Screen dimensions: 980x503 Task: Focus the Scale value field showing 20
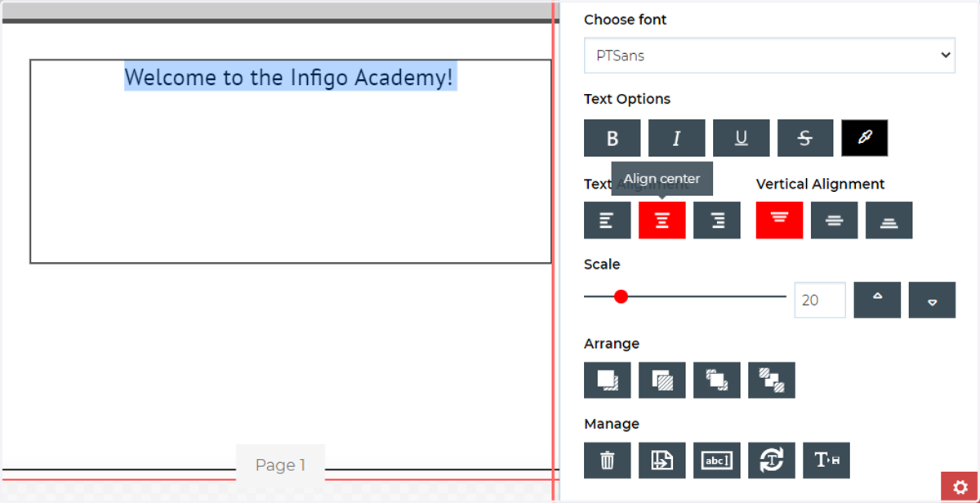point(820,300)
